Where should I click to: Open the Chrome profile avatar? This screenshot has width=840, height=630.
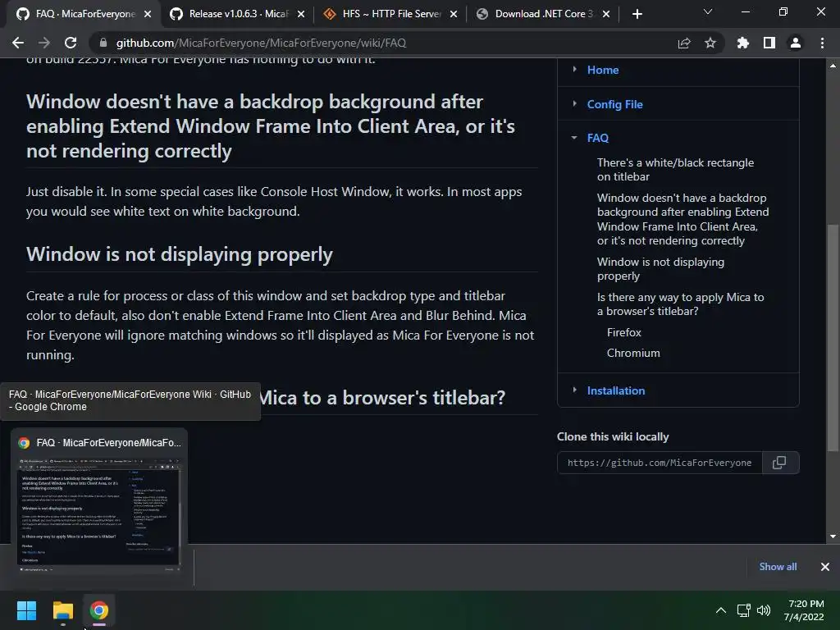tap(796, 43)
